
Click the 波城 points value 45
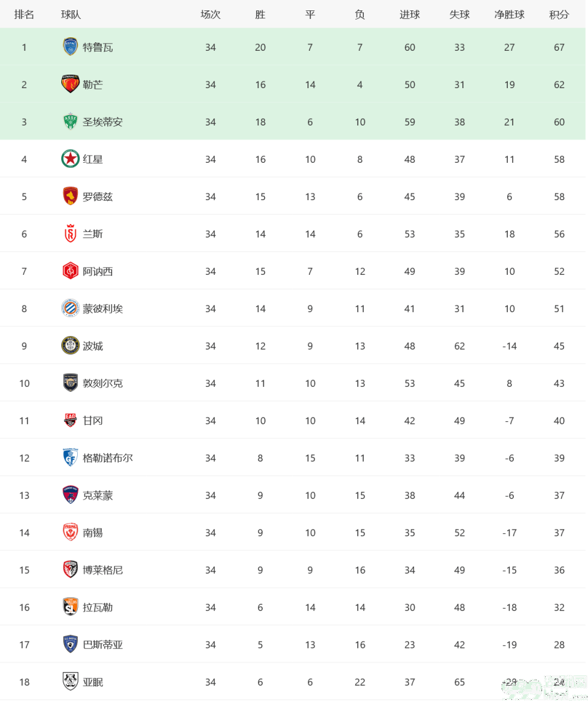(559, 346)
